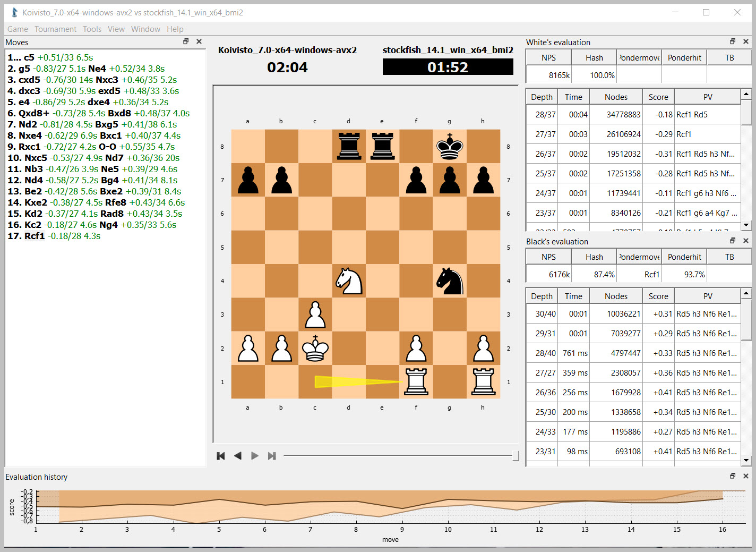The width and height of the screenshot is (756, 552).
Task: Step forward one move button
Action: (x=255, y=456)
